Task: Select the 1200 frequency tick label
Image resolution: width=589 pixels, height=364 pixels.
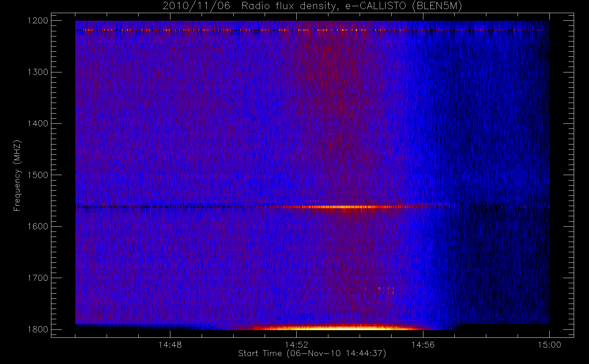Action: [38, 21]
